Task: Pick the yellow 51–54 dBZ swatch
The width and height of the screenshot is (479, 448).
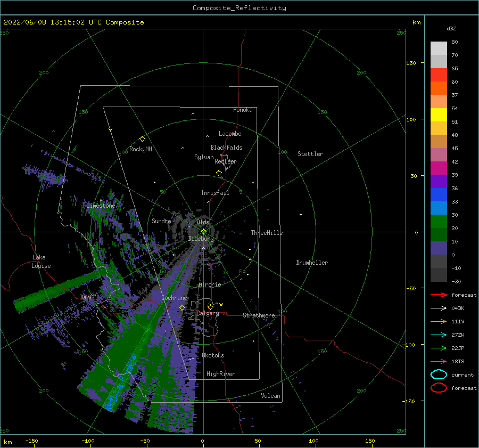Action: click(x=439, y=115)
